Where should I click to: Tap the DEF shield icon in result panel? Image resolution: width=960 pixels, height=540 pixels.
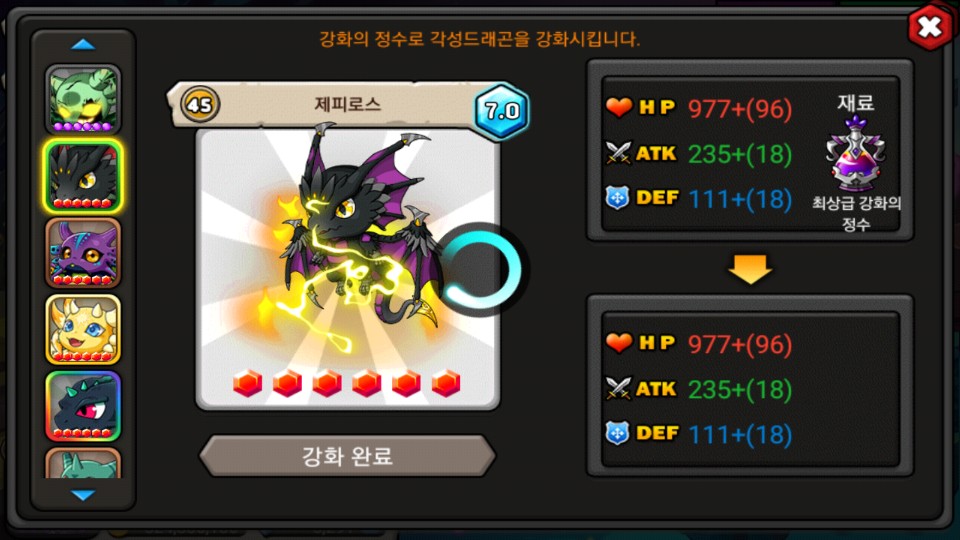(x=617, y=433)
